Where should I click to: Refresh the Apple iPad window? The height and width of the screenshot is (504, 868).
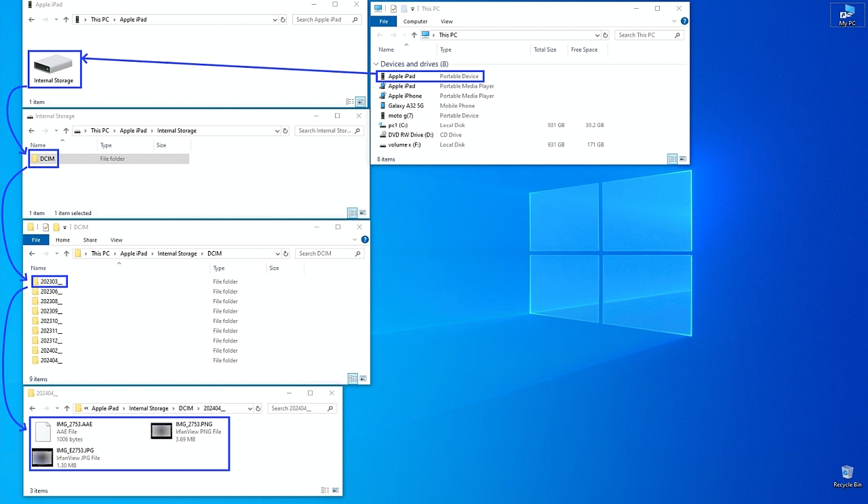click(x=283, y=20)
